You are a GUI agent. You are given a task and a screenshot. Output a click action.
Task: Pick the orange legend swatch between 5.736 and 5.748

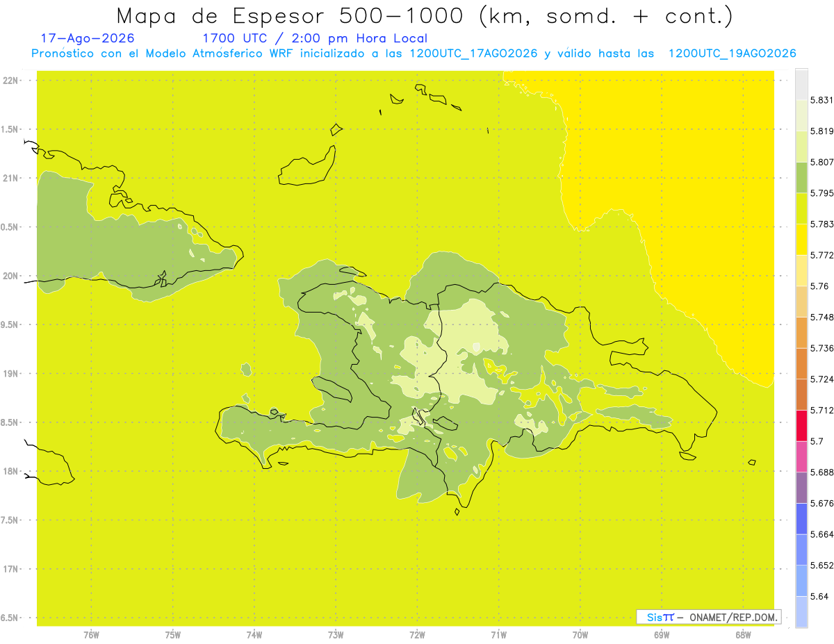click(x=801, y=332)
